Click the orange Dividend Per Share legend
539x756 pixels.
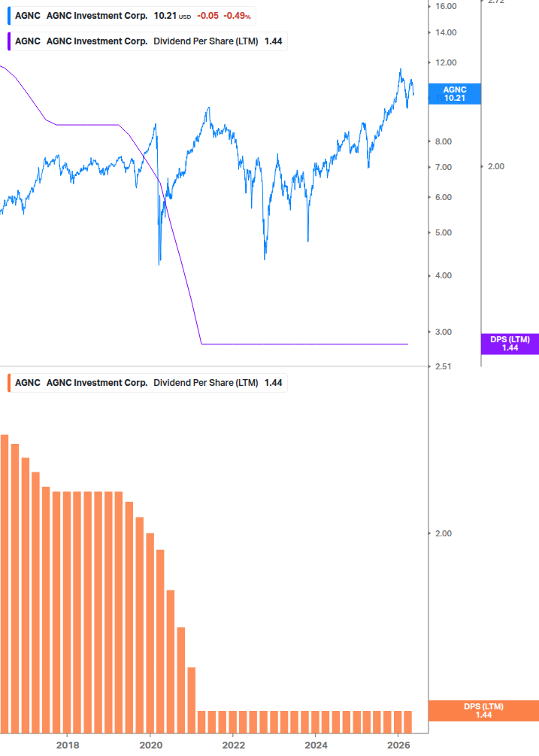(x=148, y=383)
